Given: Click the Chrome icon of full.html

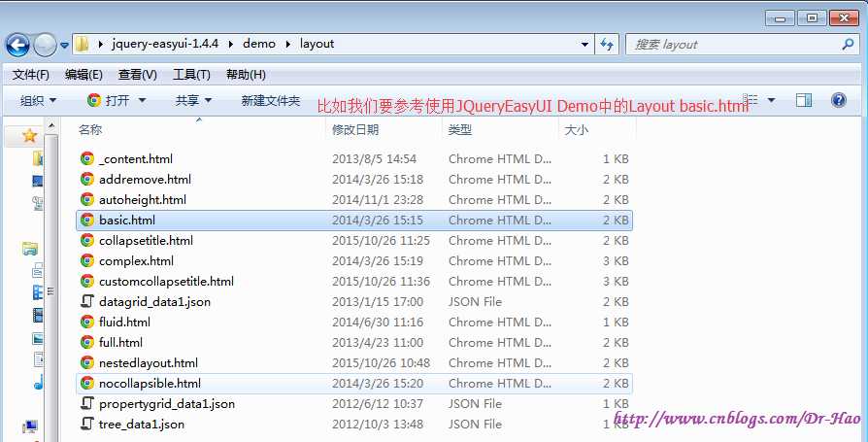Looking at the screenshot, I should pyautogui.click(x=87, y=342).
